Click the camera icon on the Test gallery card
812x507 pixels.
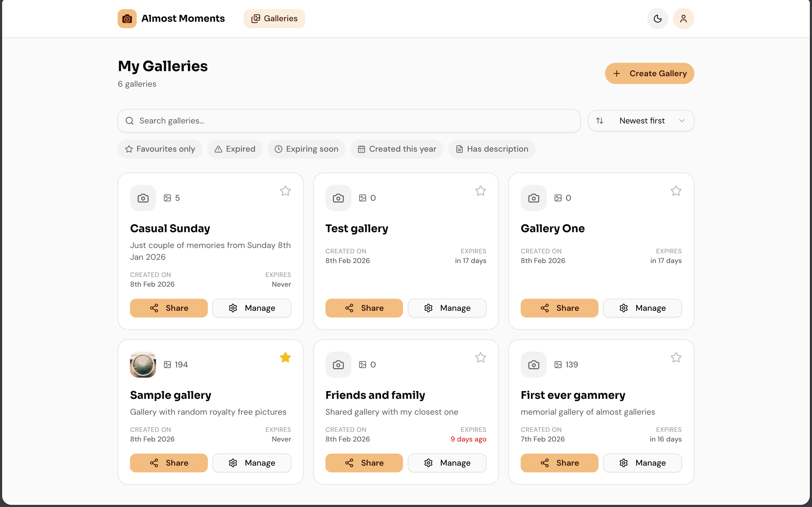[x=338, y=198]
